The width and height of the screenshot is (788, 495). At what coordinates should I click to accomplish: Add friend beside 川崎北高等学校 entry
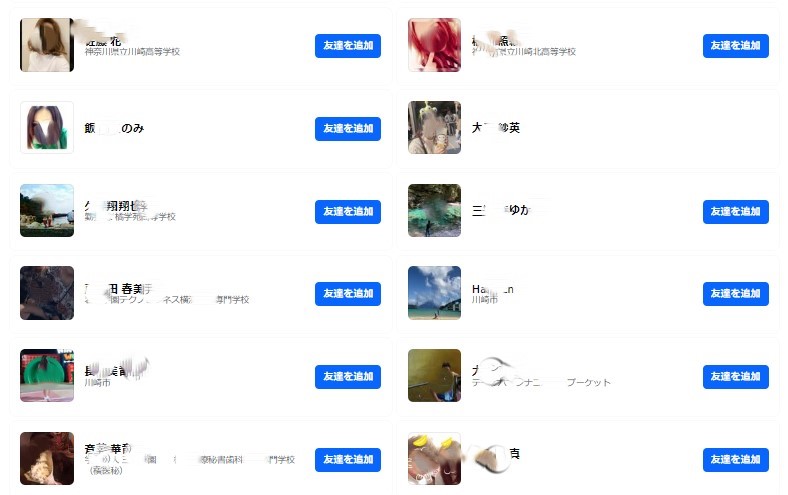click(736, 46)
